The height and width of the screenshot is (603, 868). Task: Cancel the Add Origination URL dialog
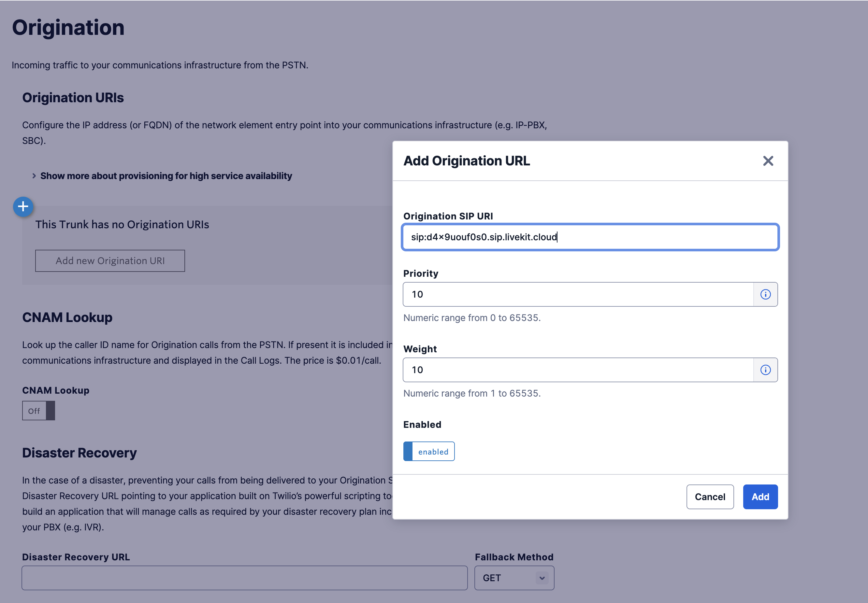tap(710, 497)
